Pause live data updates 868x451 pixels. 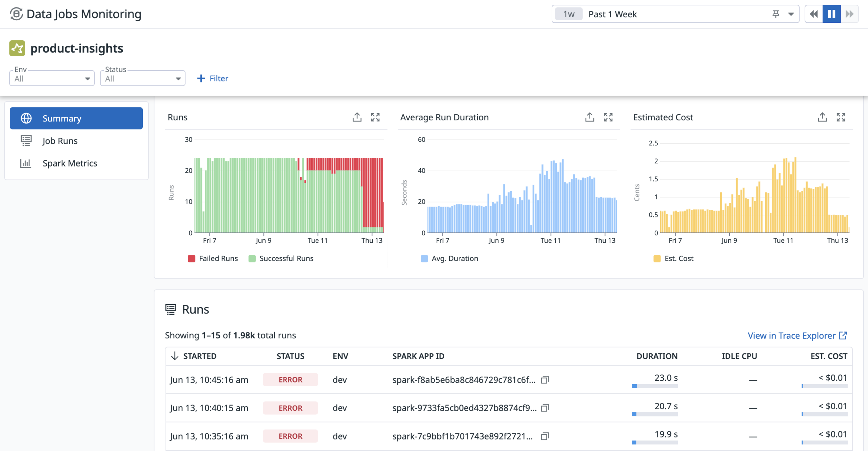point(831,14)
